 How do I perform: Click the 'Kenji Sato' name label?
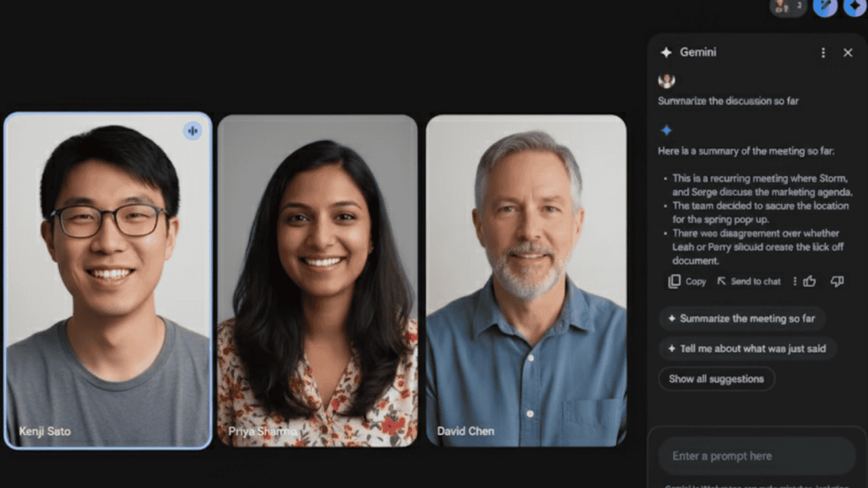pyautogui.click(x=45, y=431)
